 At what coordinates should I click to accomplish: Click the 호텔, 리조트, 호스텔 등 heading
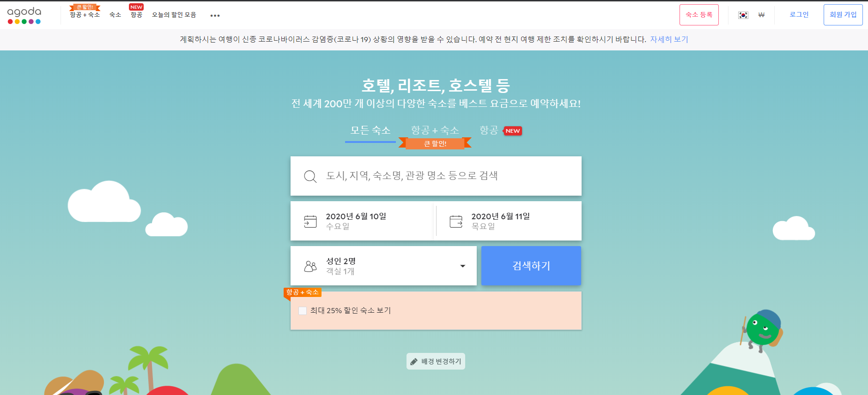tap(436, 86)
